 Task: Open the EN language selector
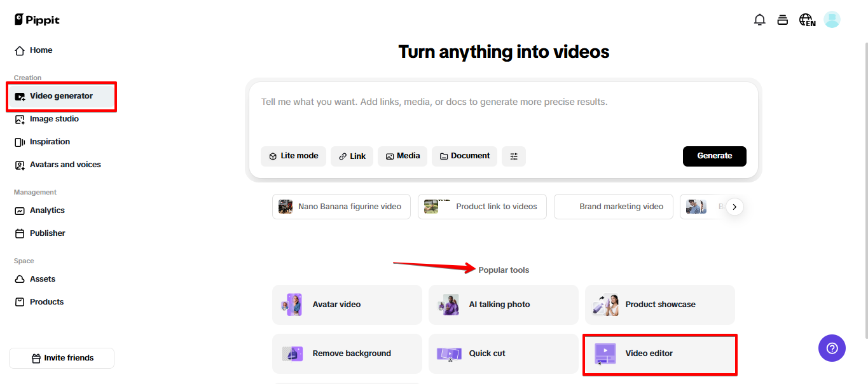point(806,20)
